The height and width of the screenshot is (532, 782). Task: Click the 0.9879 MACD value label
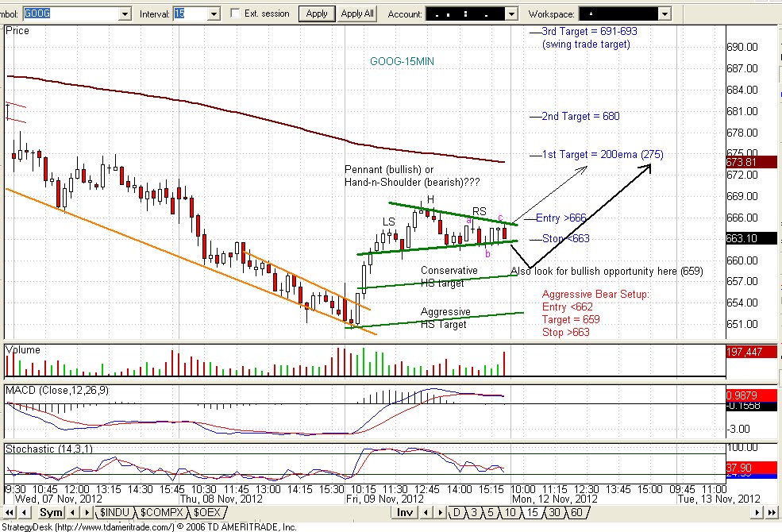tap(752, 395)
